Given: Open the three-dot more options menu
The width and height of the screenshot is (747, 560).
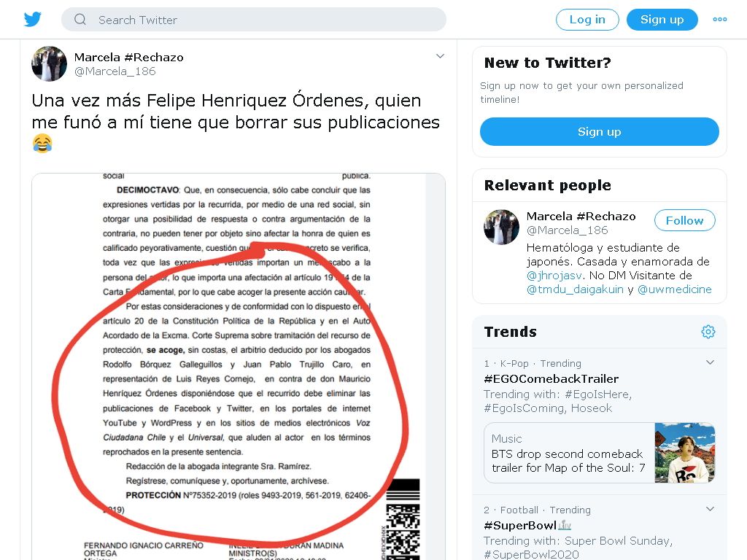Looking at the screenshot, I should click(x=719, y=20).
